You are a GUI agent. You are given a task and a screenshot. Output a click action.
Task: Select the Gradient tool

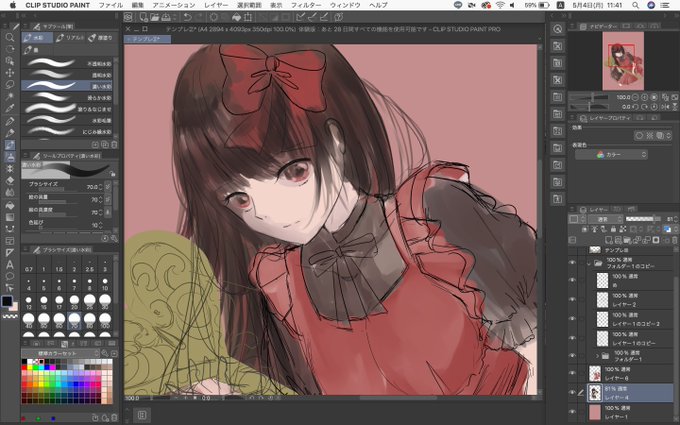10,217
